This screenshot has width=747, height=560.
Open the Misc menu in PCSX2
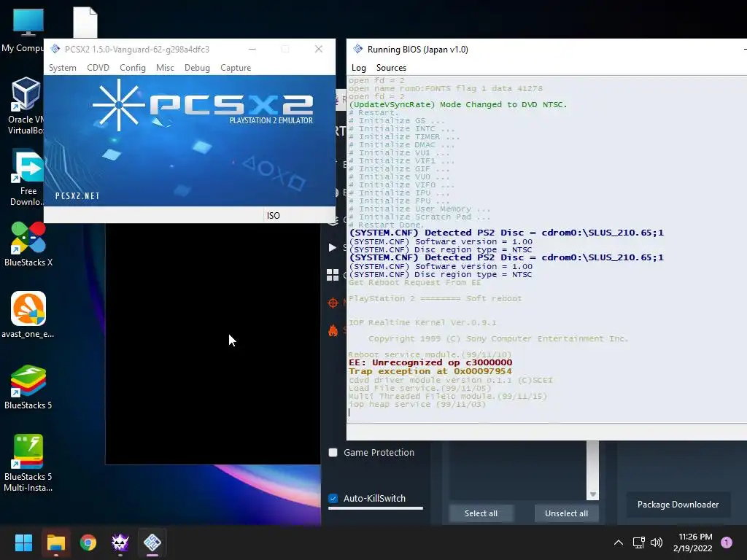(165, 68)
